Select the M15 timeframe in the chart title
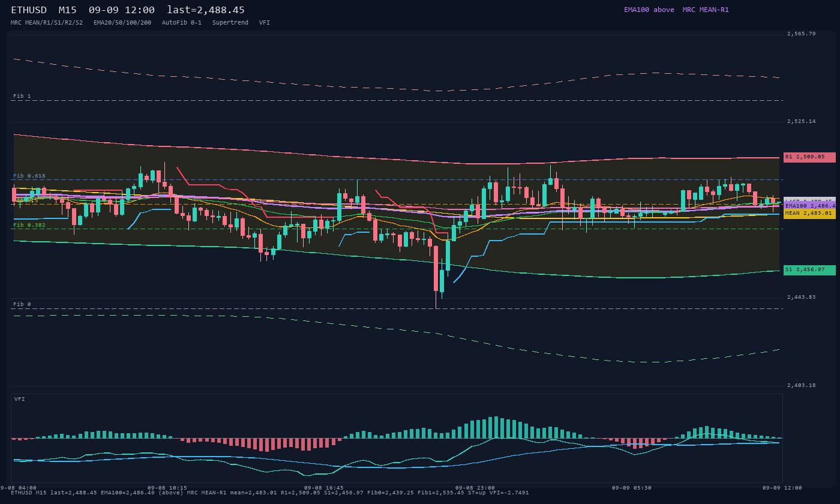The height and width of the screenshot is (504, 840). click(67, 10)
